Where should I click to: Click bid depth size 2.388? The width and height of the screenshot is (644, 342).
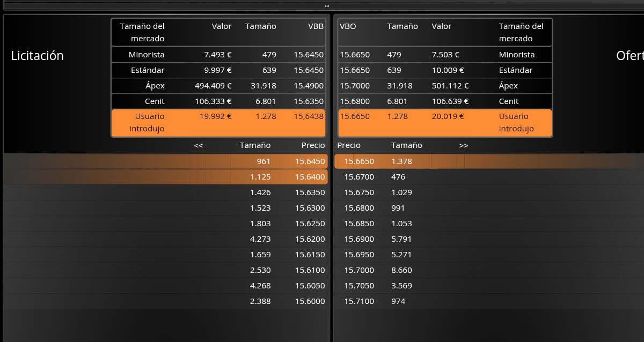[x=260, y=301]
